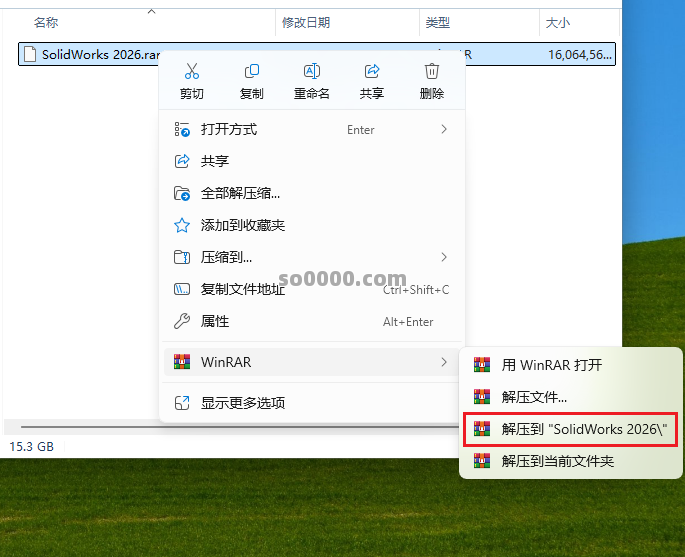The image size is (685, 557).
Task: Choose 复制文件地址 entry
Action: coord(312,289)
